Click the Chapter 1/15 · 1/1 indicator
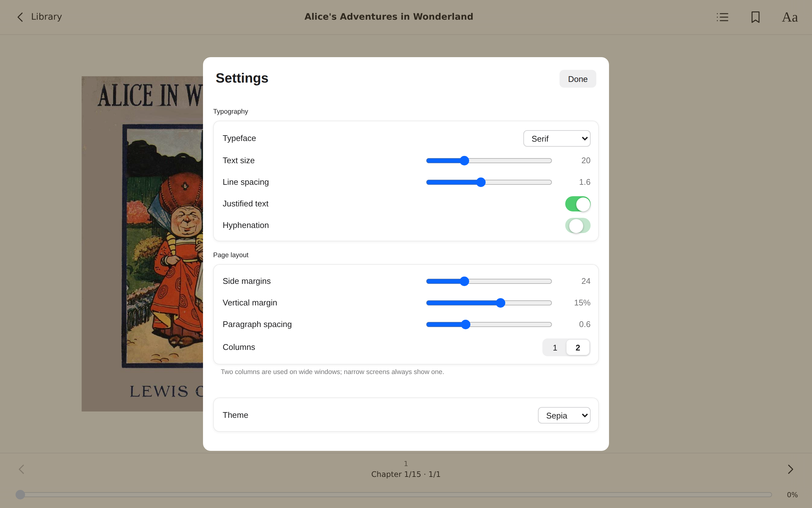The width and height of the screenshot is (812, 508). pyautogui.click(x=406, y=474)
